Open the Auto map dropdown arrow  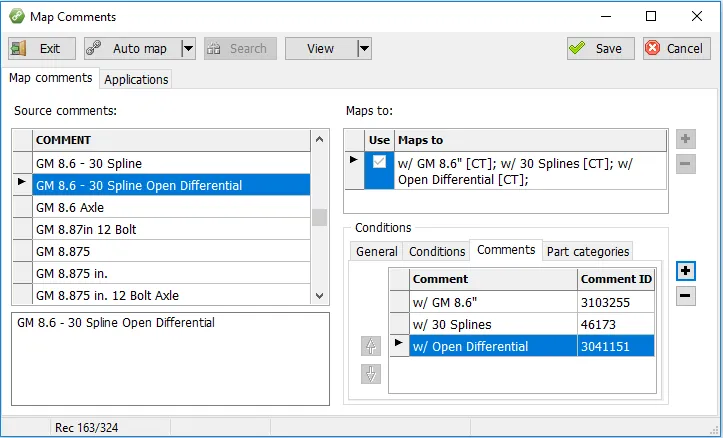pos(188,48)
